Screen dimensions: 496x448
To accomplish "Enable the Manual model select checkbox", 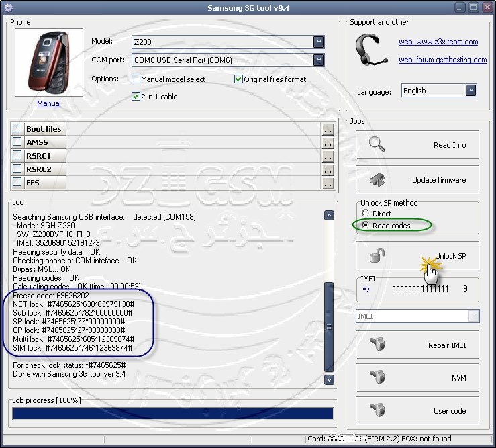I will click(x=136, y=79).
